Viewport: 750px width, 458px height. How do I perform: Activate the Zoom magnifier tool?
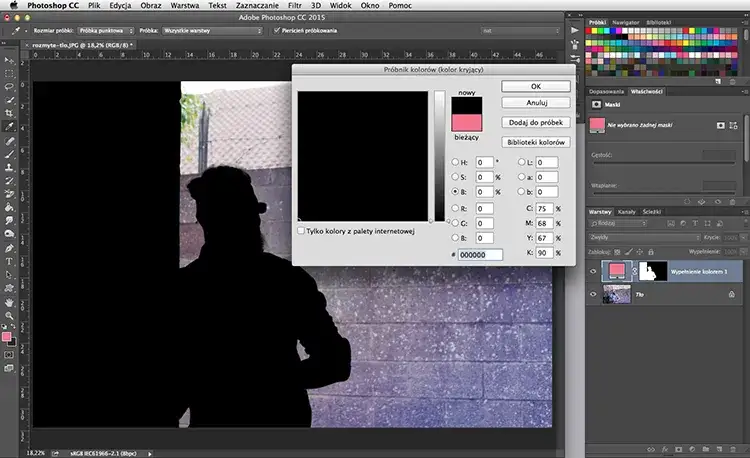(x=9, y=317)
